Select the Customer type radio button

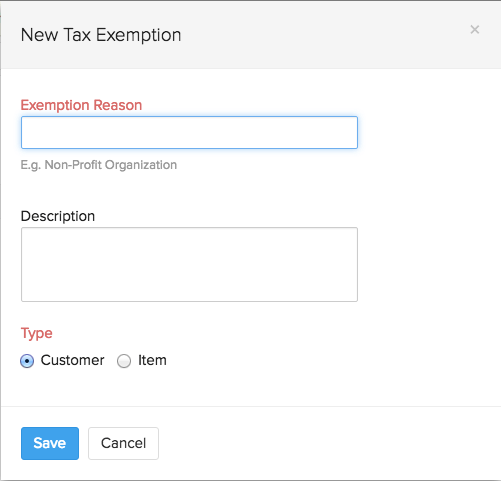pyautogui.click(x=27, y=361)
